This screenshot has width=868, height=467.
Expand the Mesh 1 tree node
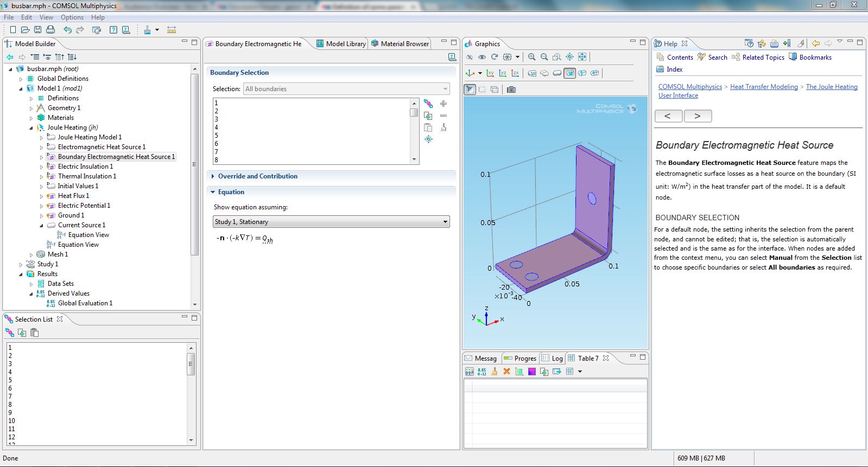31,255
